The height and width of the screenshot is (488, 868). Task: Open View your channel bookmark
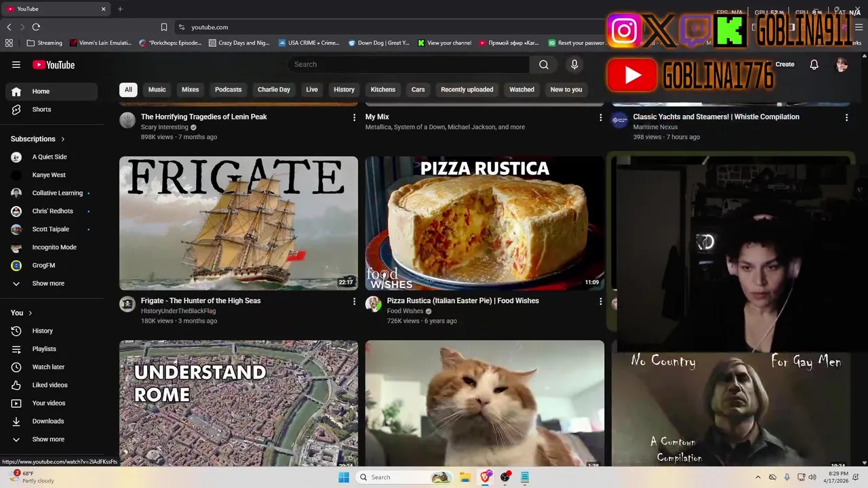click(445, 43)
